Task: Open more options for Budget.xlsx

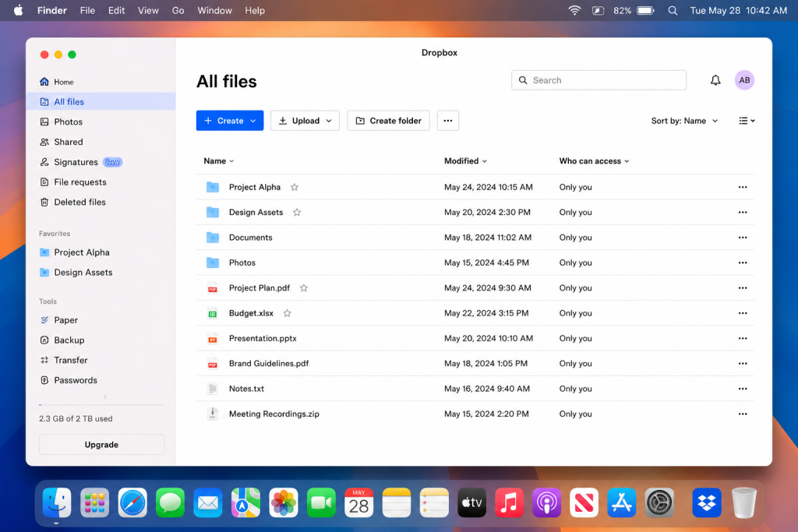Action: point(743,313)
